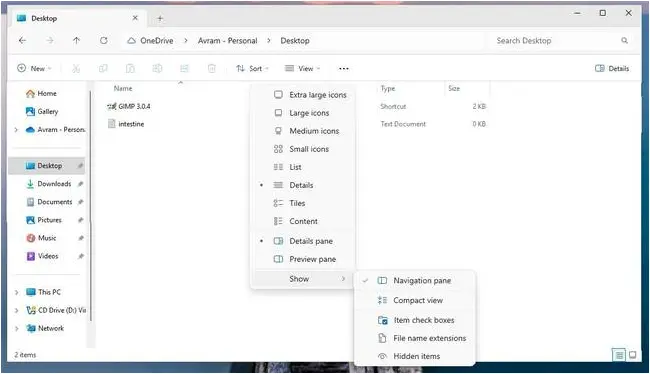Open Pictures in navigation pane

click(49, 220)
